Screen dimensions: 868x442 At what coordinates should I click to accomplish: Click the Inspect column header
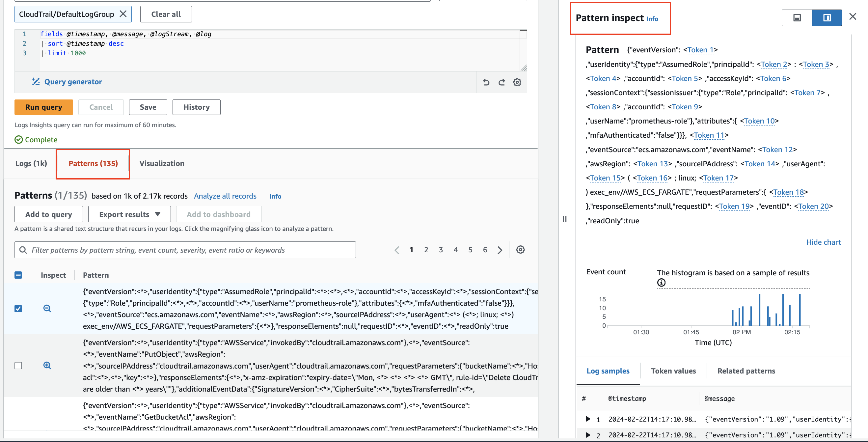[53, 275]
